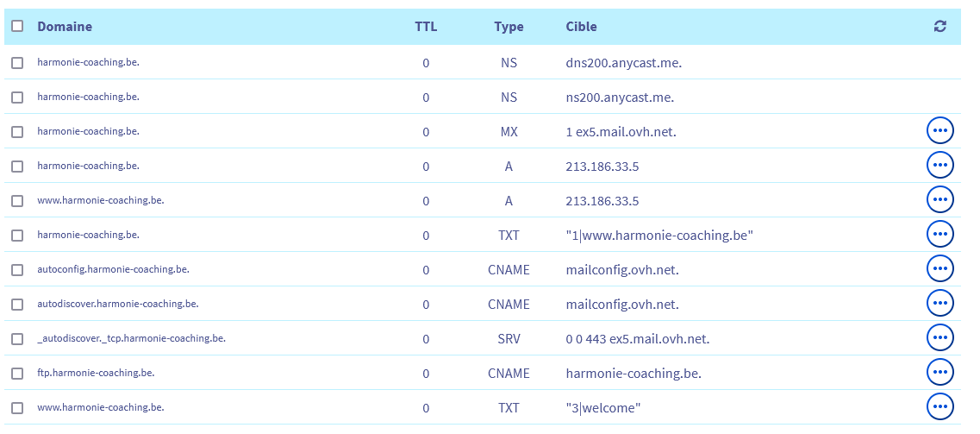This screenshot has height=434, width=980.
Task: Click the refresh icon in table header
Action: 939,27
